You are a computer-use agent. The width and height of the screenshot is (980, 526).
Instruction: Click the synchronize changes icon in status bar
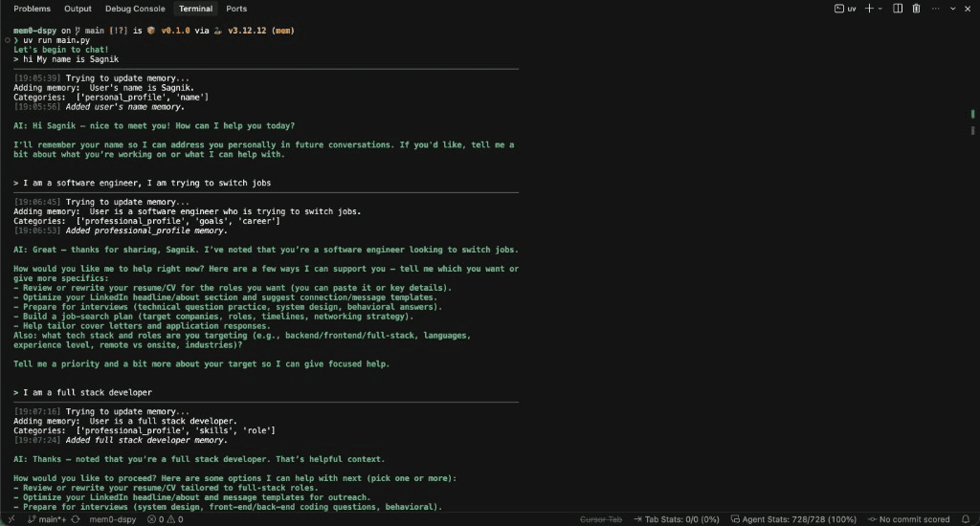(75, 519)
